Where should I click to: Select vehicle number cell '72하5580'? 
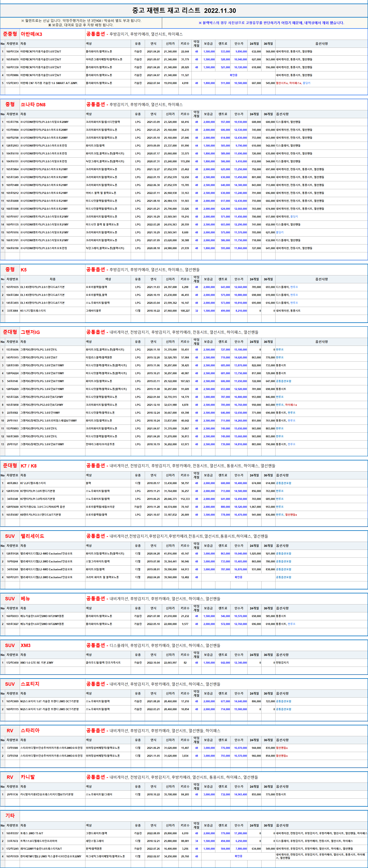pos(12,748)
